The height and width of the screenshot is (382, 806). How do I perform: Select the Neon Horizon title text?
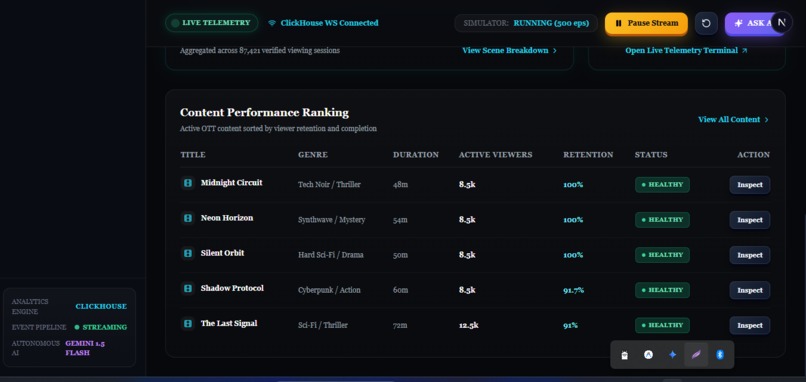[x=227, y=218]
